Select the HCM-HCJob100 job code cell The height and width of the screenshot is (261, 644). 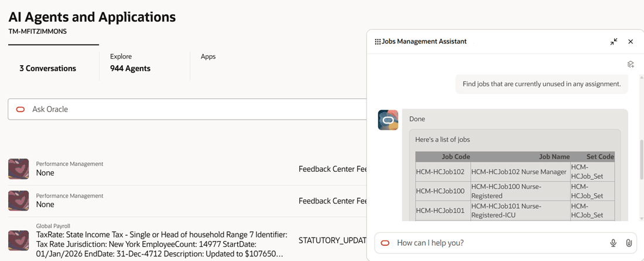[x=443, y=191]
